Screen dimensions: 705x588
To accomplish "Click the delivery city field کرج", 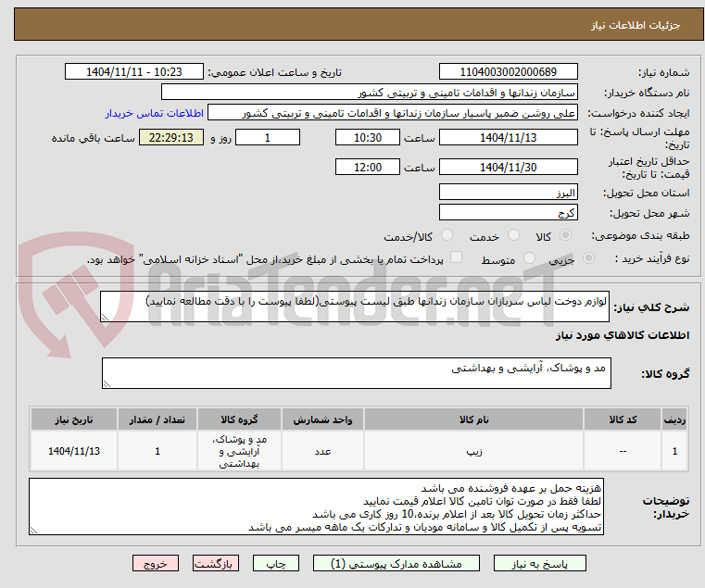I will click(x=508, y=212).
